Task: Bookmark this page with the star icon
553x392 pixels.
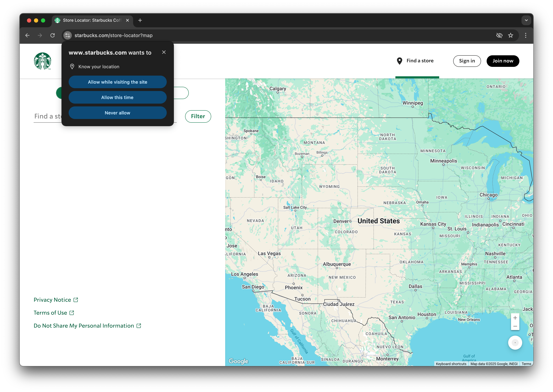Action: [x=510, y=36]
